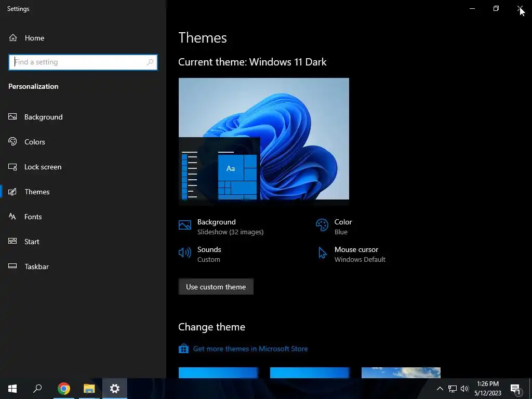The height and width of the screenshot is (399, 532).
Task: Open Colors personalization page
Action: coord(34,142)
